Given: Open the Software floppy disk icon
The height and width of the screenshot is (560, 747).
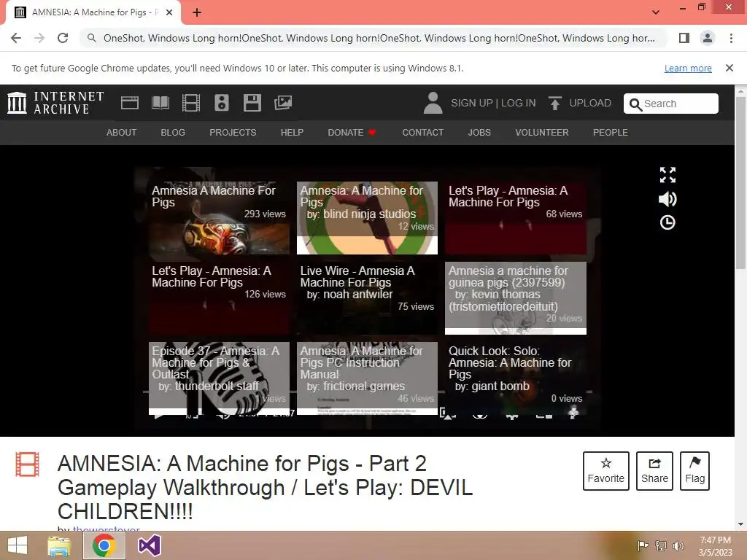Looking at the screenshot, I should point(252,103).
